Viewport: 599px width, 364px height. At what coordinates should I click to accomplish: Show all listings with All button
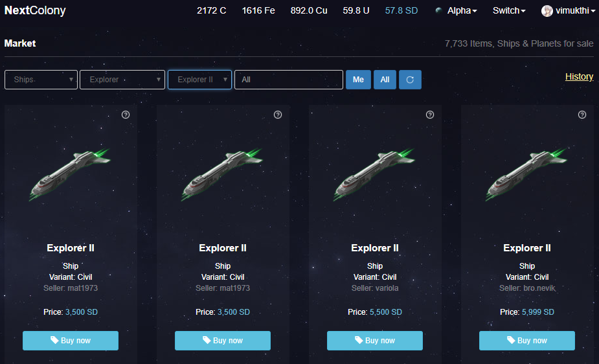tap(385, 80)
